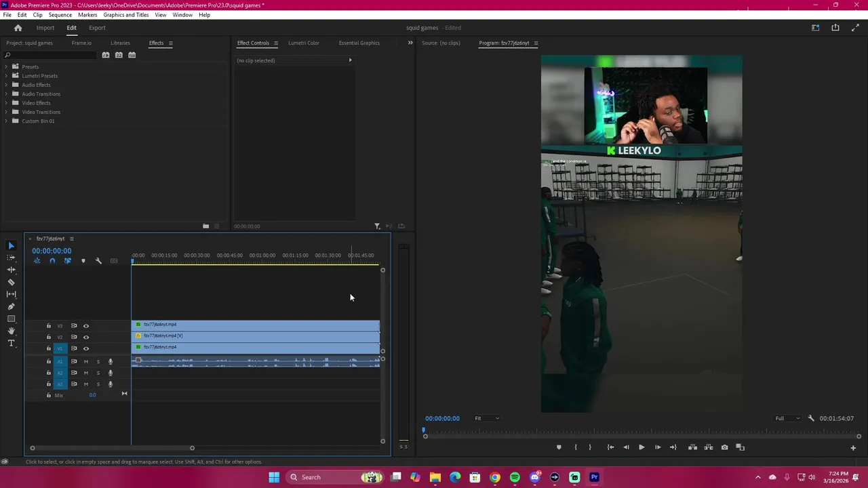
Task: Switch to the Essential Graphics tab
Action: [x=359, y=43]
